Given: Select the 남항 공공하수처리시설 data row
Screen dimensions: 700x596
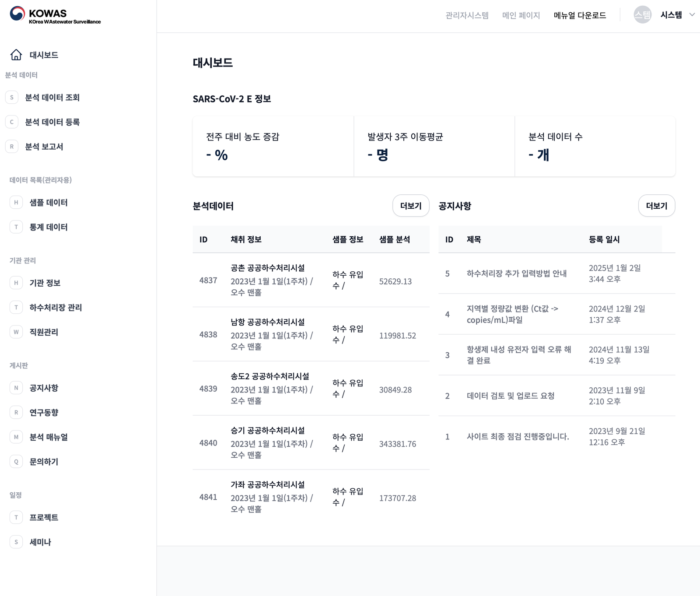Looking at the screenshot, I should click(311, 334).
